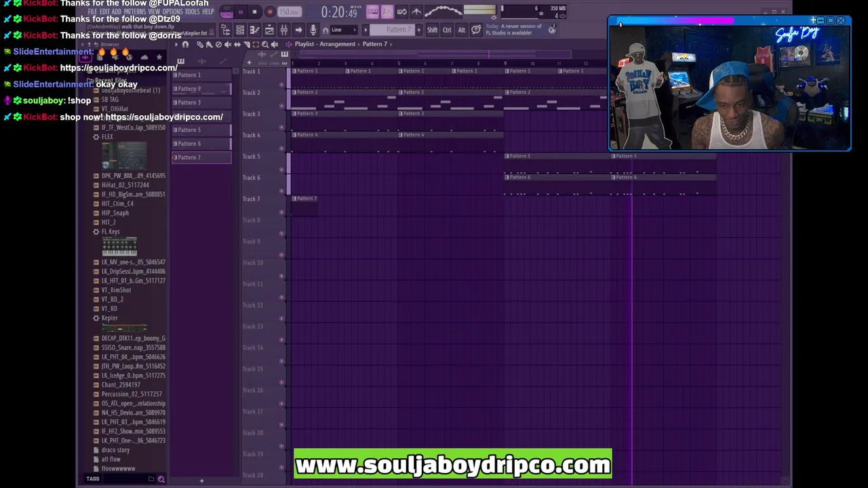Click the browser search magnifier icon

click(x=161, y=479)
